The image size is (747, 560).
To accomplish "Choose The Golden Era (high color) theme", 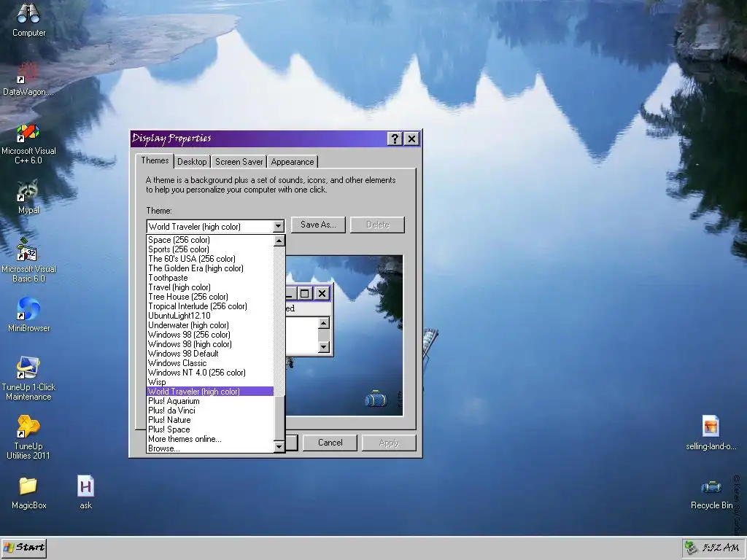I will coord(210,268).
